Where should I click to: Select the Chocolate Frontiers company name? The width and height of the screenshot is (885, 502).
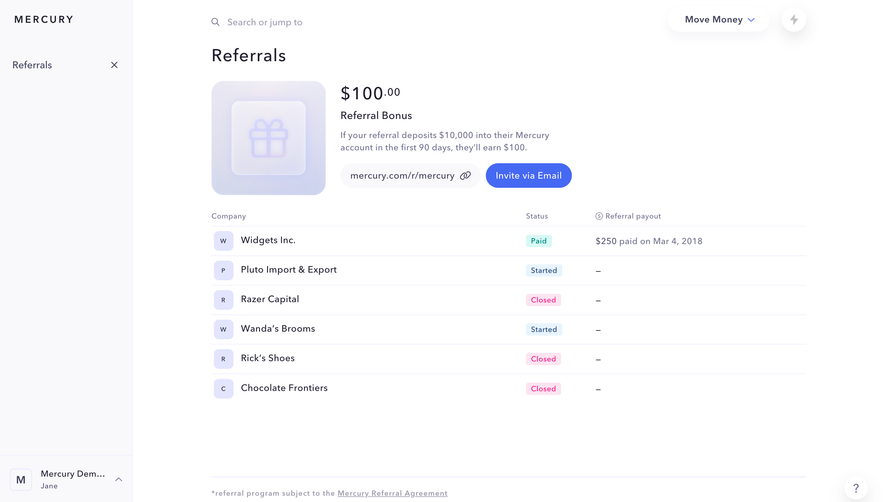(x=284, y=388)
